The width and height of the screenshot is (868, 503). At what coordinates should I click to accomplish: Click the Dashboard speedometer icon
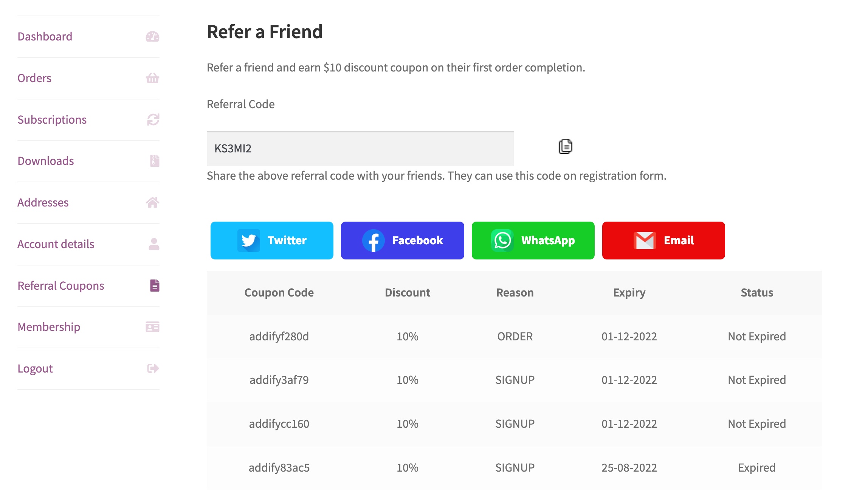(152, 37)
